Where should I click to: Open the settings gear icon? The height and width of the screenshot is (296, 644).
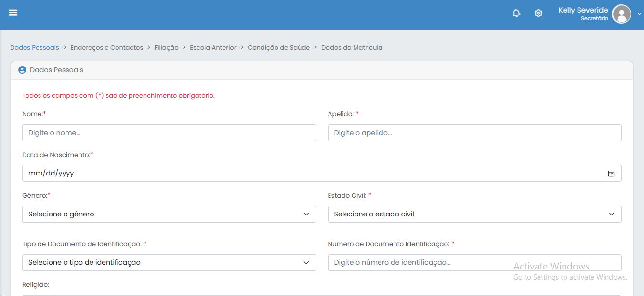(539, 13)
